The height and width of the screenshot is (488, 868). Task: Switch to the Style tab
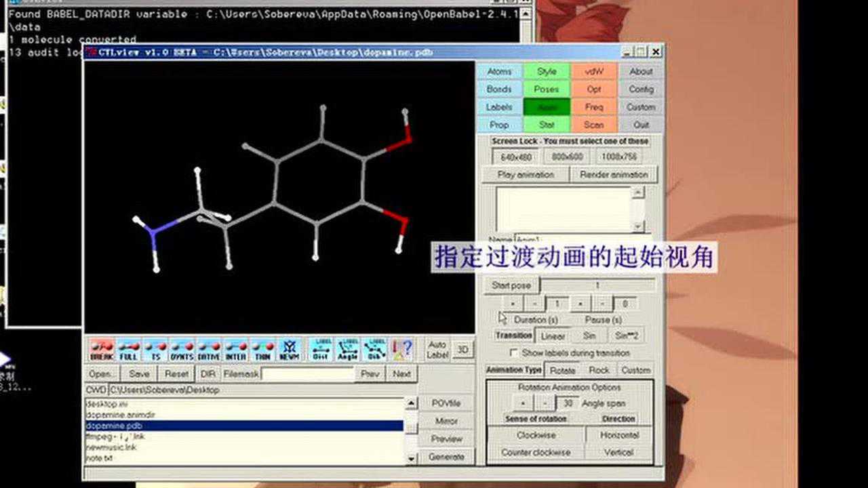[x=546, y=71]
